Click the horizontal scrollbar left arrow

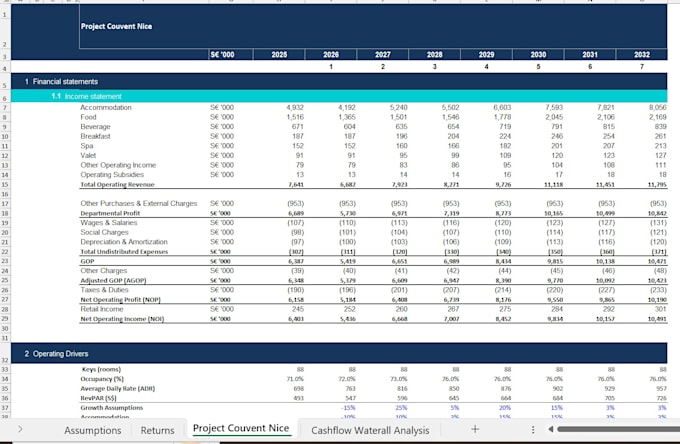point(551,429)
